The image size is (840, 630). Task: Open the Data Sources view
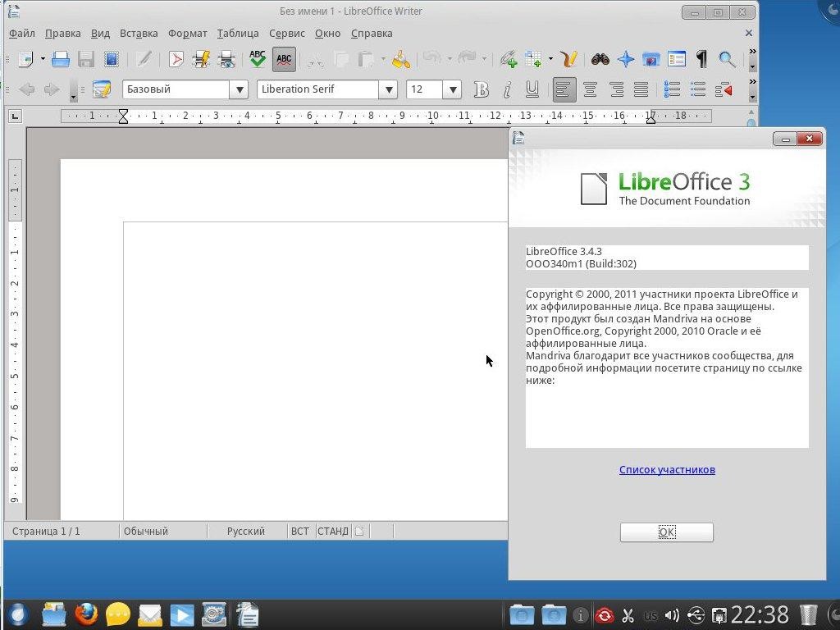click(677, 59)
